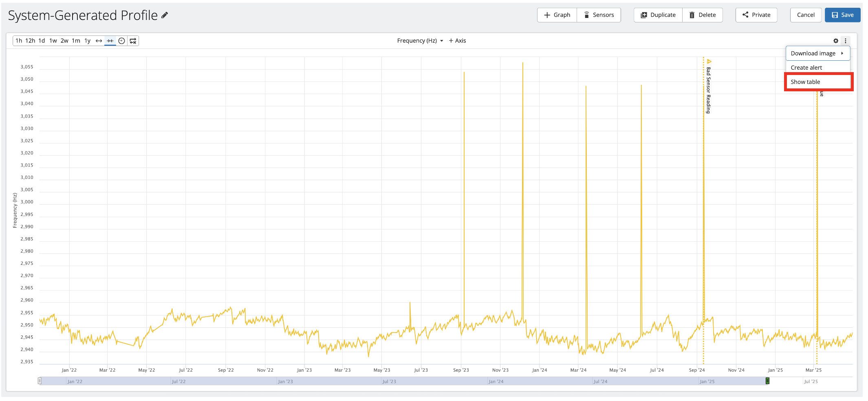This screenshot has width=868, height=401.
Task: Click the green range slider handle
Action: coord(767,381)
